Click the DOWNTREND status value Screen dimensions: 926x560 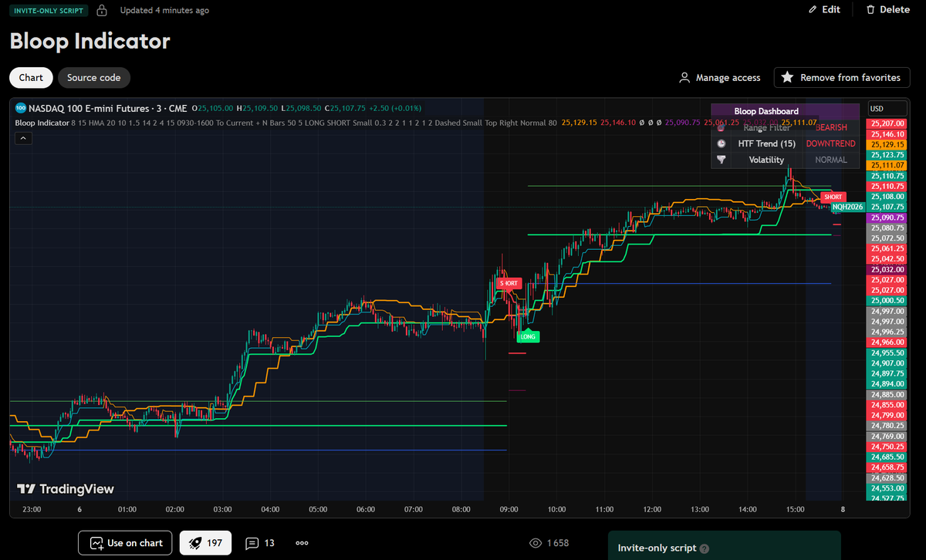[x=830, y=143]
